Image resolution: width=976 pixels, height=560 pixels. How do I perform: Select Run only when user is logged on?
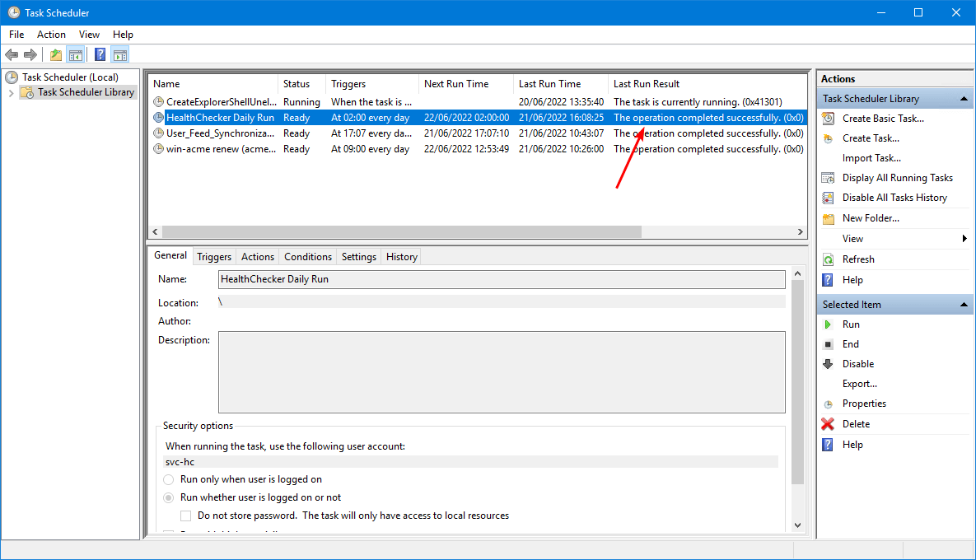coord(169,480)
